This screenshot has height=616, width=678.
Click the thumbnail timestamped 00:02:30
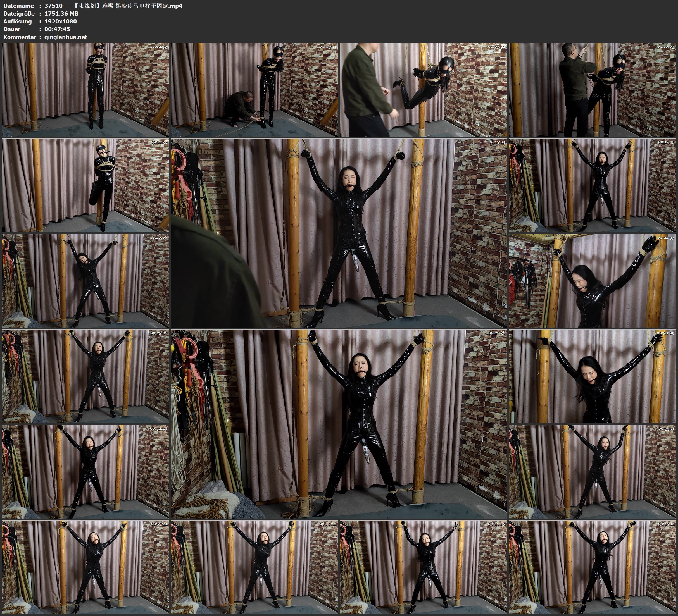click(x=85, y=89)
